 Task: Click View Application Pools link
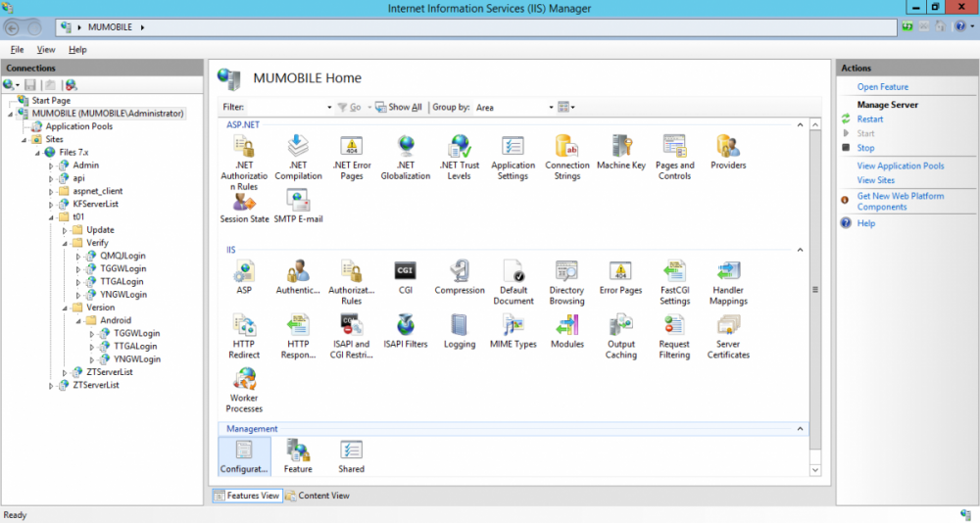point(901,166)
